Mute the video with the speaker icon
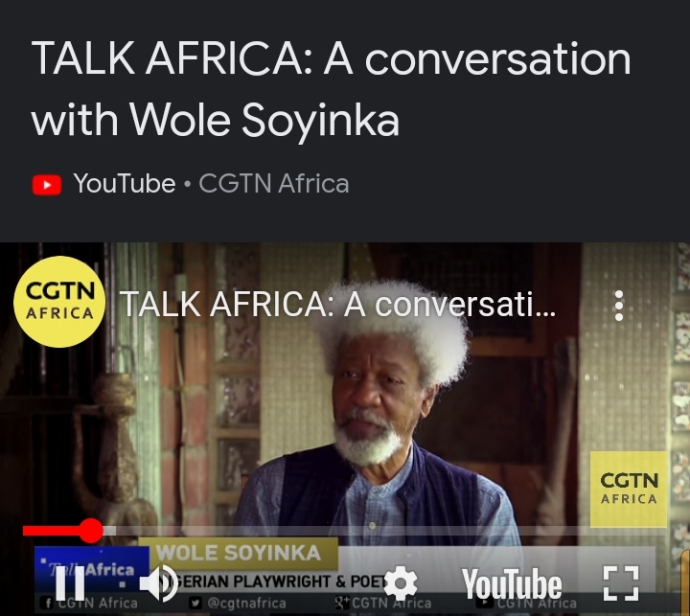The image size is (690, 616). pyautogui.click(x=159, y=583)
